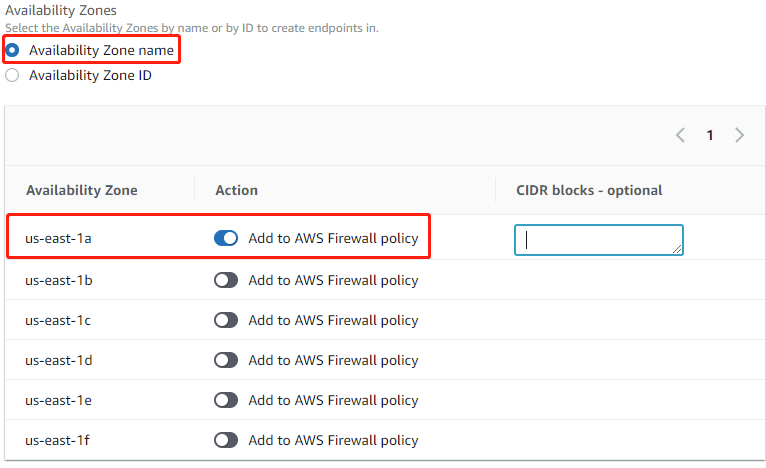Enable firewall policy toggle for us-east-1c

tap(226, 320)
